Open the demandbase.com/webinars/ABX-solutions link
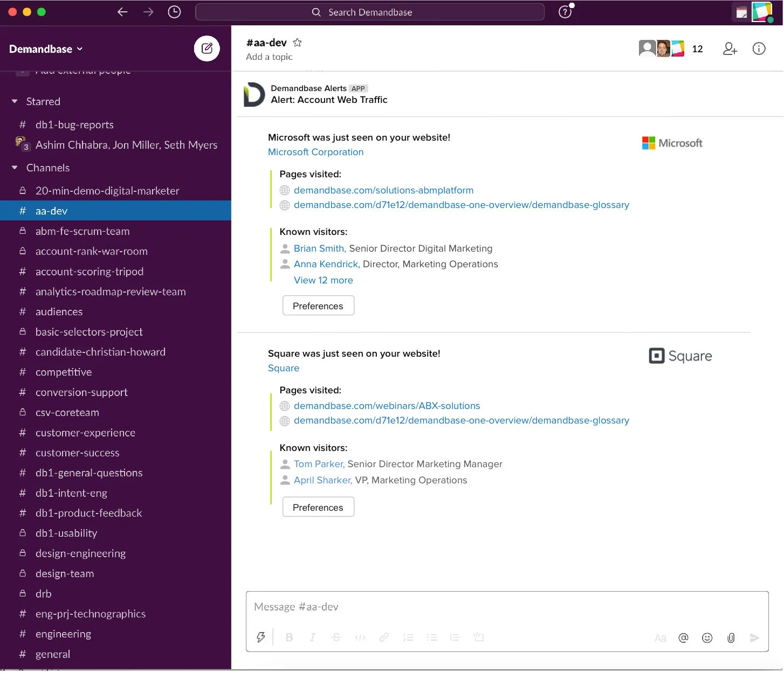784x680 pixels. [x=387, y=406]
